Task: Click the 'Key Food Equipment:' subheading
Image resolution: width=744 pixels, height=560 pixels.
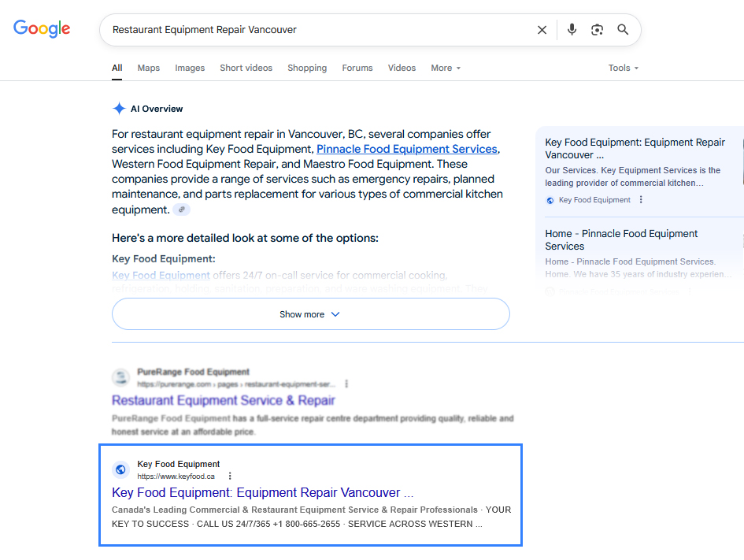Action: [164, 258]
